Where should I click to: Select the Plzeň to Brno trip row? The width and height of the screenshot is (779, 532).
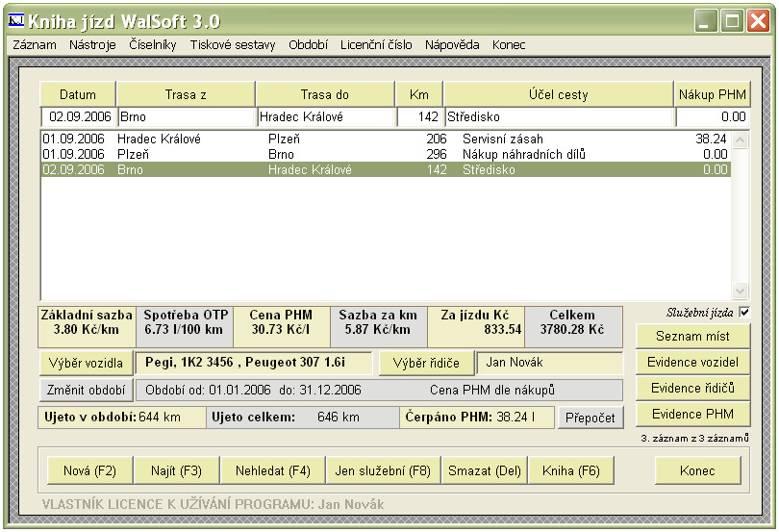386,154
